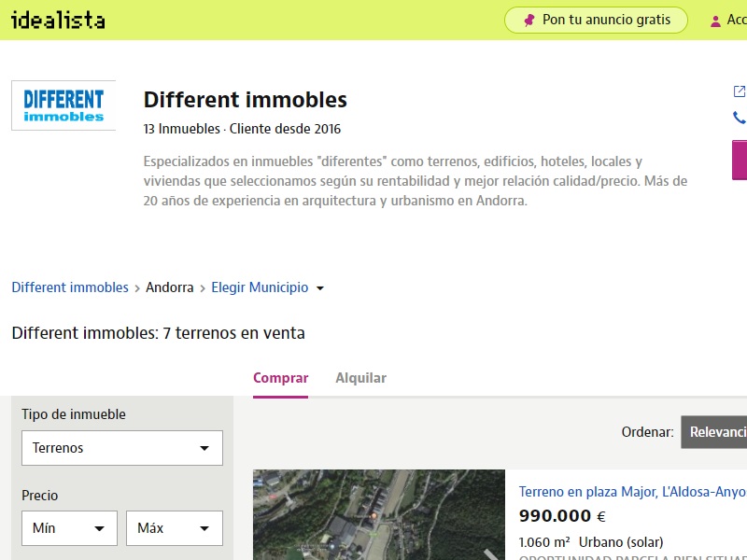Open the Relevancia sort dropdown
The image size is (747, 560).
[713, 432]
